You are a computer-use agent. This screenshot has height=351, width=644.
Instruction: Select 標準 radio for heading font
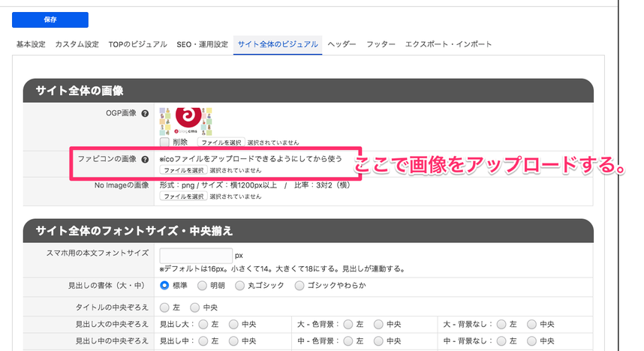tap(164, 285)
